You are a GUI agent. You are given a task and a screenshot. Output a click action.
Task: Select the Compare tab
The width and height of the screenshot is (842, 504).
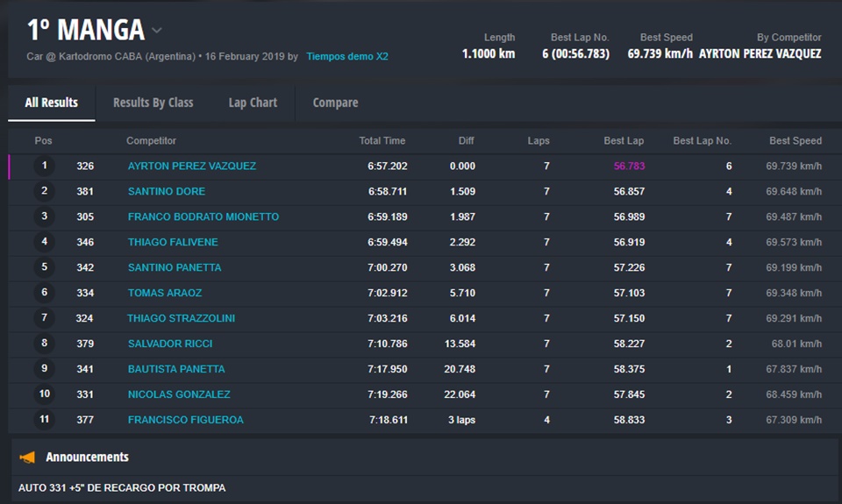pos(335,103)
